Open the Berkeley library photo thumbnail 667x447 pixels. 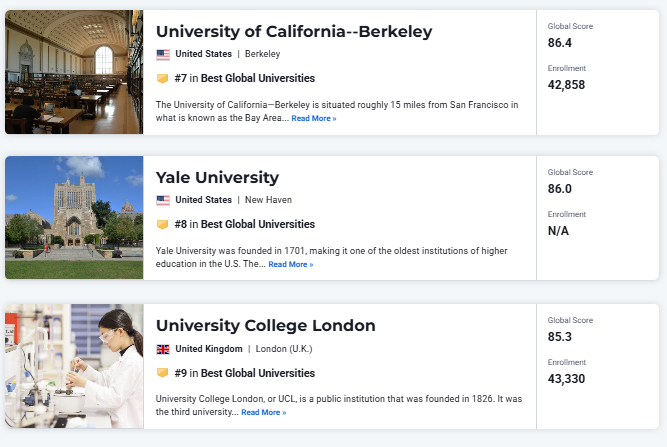pyautogui.click(x=74, y=72)
